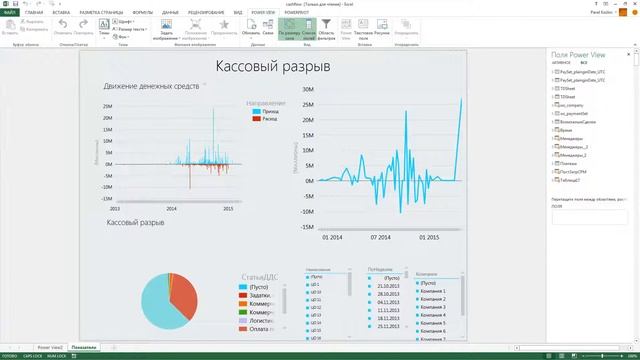
Task: Open the Размер текста dropdown
Action: tap(130, 29)
